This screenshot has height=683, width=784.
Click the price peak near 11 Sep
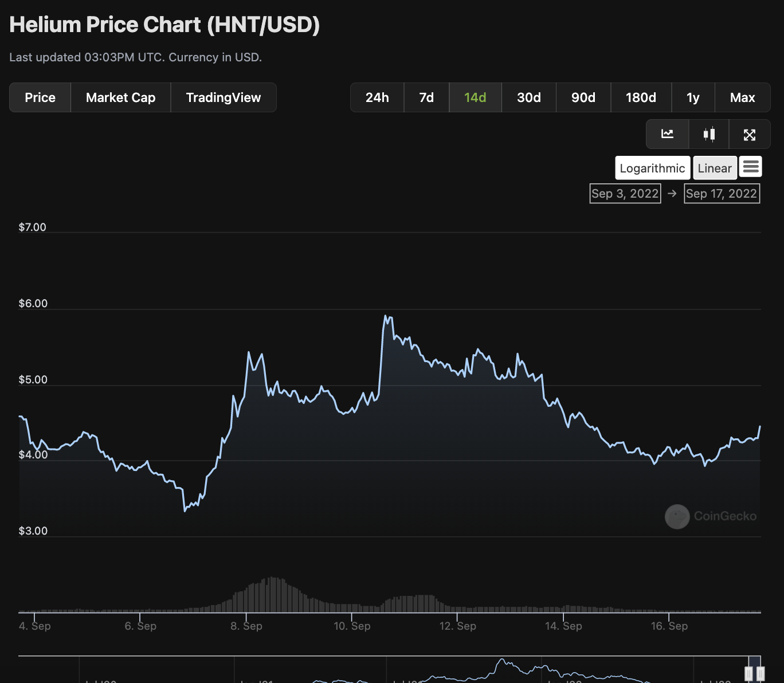tap(386, 316)
